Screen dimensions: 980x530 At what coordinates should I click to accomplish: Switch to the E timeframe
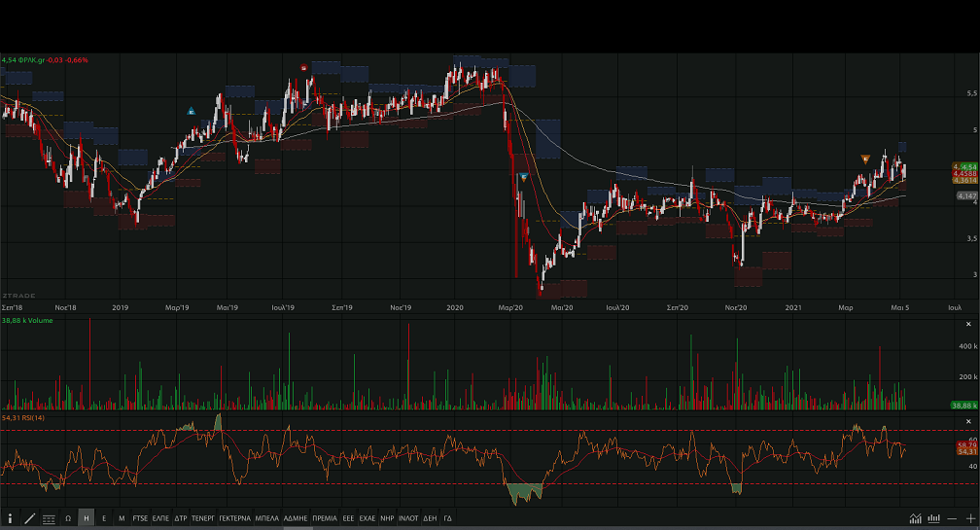point(104,519)
